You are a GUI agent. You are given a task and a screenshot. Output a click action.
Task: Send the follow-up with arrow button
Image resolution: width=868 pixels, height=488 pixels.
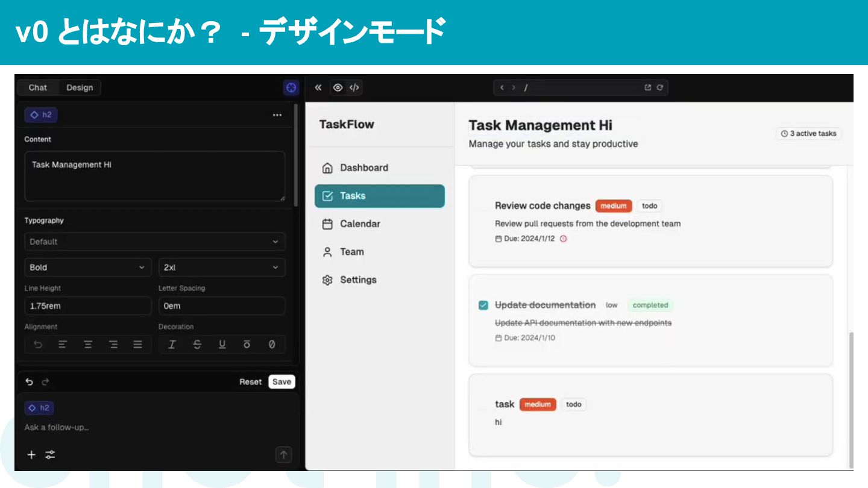pos(284,455)
